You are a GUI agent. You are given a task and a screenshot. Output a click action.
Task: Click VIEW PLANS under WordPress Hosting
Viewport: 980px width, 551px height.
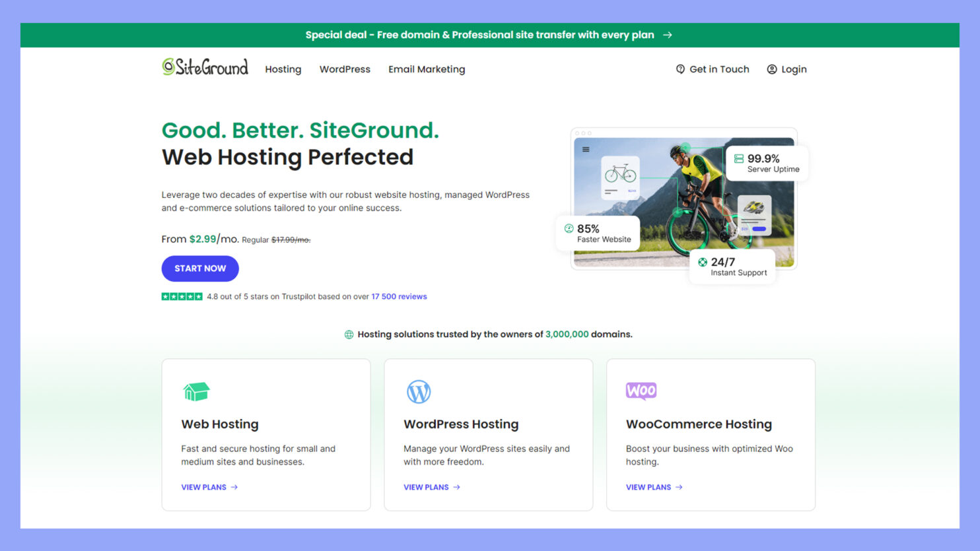tap(431, 487)
